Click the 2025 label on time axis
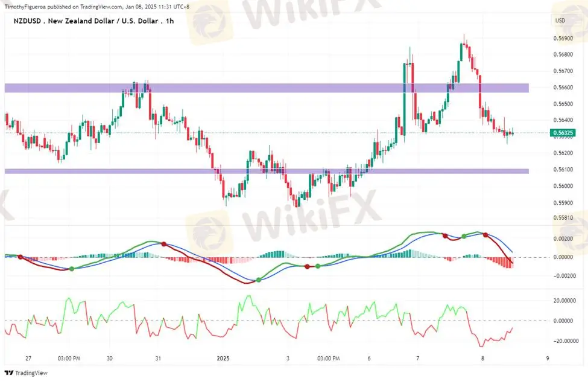 click(223, 359)
